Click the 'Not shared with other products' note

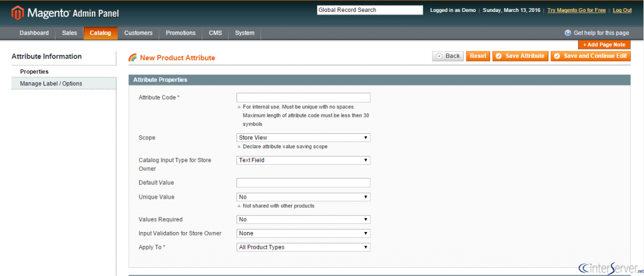coord(279,206)
